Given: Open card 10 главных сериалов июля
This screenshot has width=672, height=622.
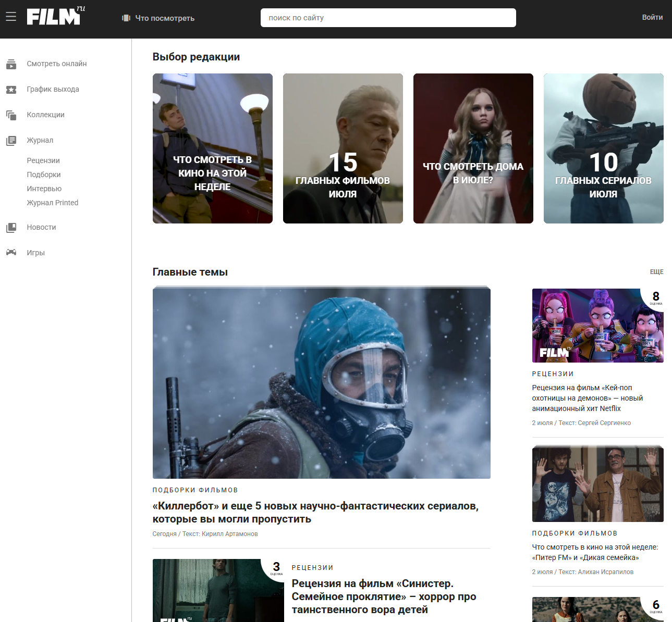Looking at the screenshot, I should coord(604,148).
